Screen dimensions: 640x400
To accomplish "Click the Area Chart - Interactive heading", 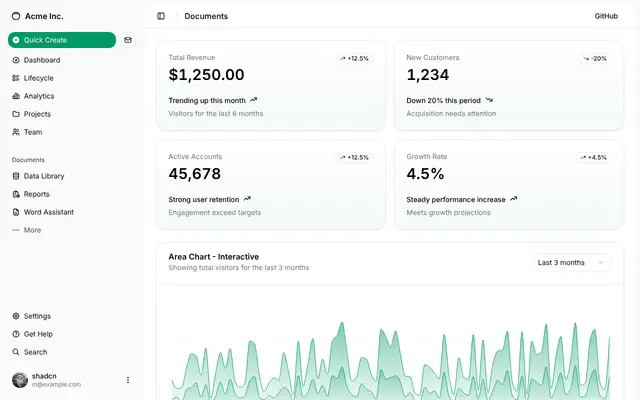I will 213,257.
